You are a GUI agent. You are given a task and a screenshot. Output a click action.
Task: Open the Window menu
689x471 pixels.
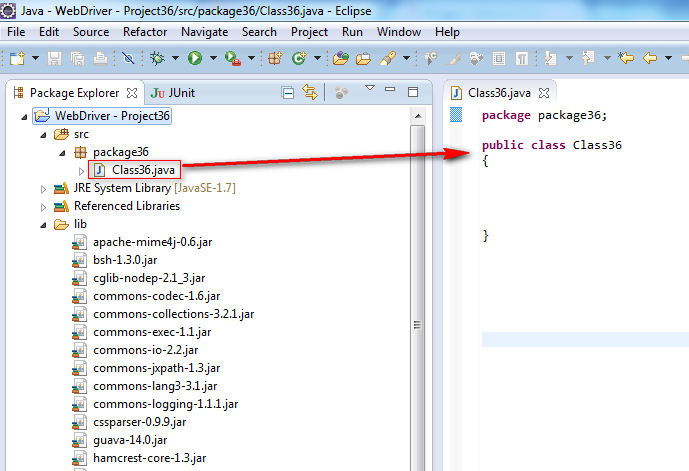click(399, 32)
